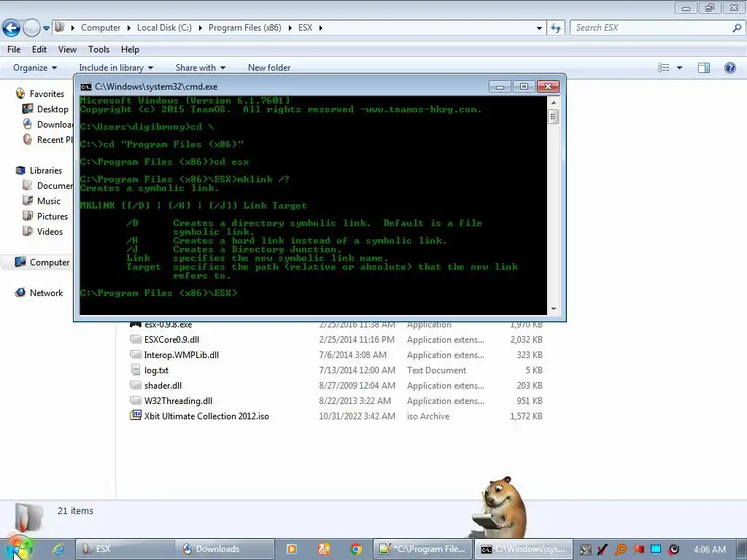
Task: Click the Computer breadcrumb in the address bar
Action: (101, 28)
